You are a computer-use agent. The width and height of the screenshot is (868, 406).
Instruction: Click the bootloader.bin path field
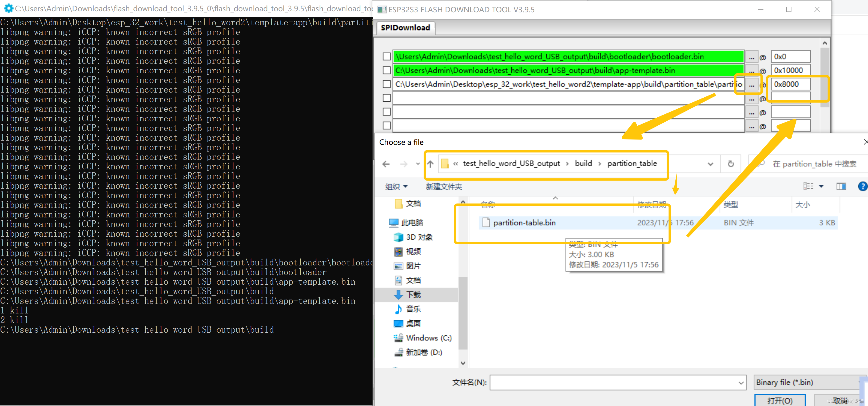[568, 57]
